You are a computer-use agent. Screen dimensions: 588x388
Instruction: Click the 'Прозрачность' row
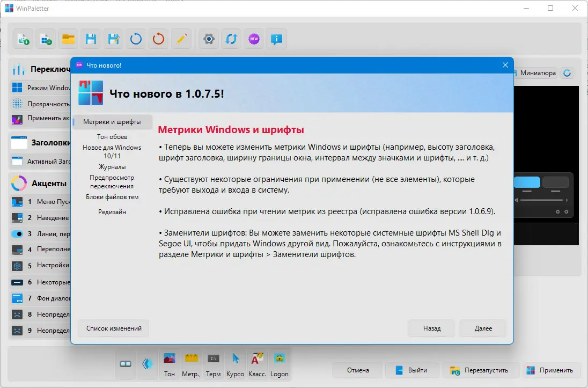coord(40,104)
